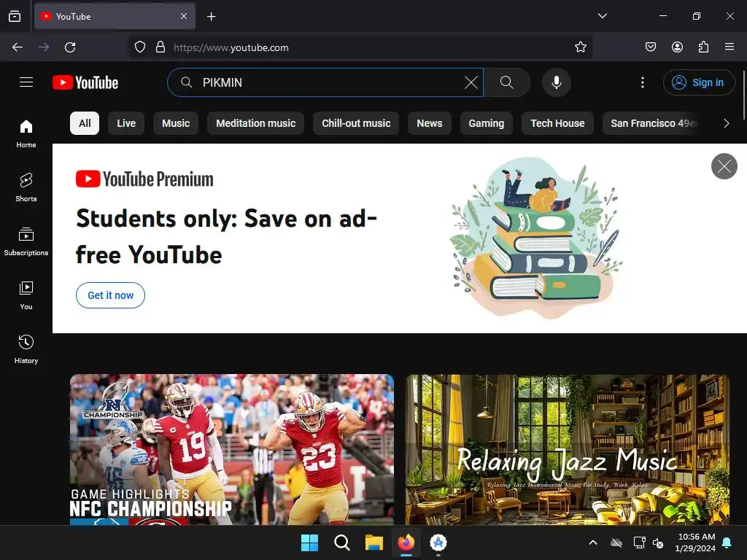Go back in browser
Viewport: 747px width, 560px height.
click(18, 47)
